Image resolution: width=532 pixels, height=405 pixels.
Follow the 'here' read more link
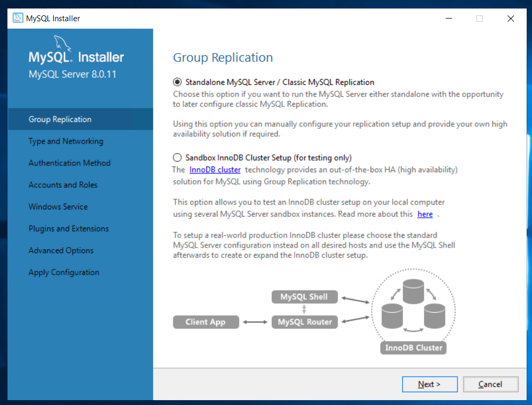tap(425, 214)
